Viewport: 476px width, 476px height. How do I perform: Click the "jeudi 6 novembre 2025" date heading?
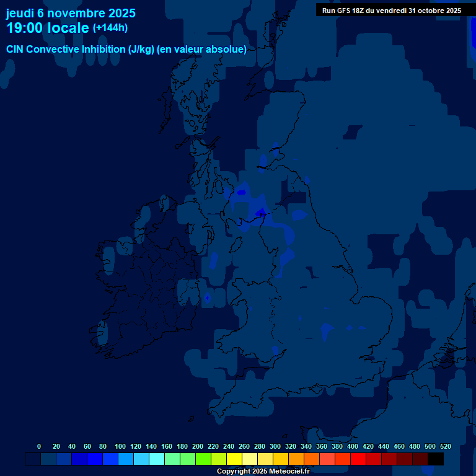click(71, 14)
